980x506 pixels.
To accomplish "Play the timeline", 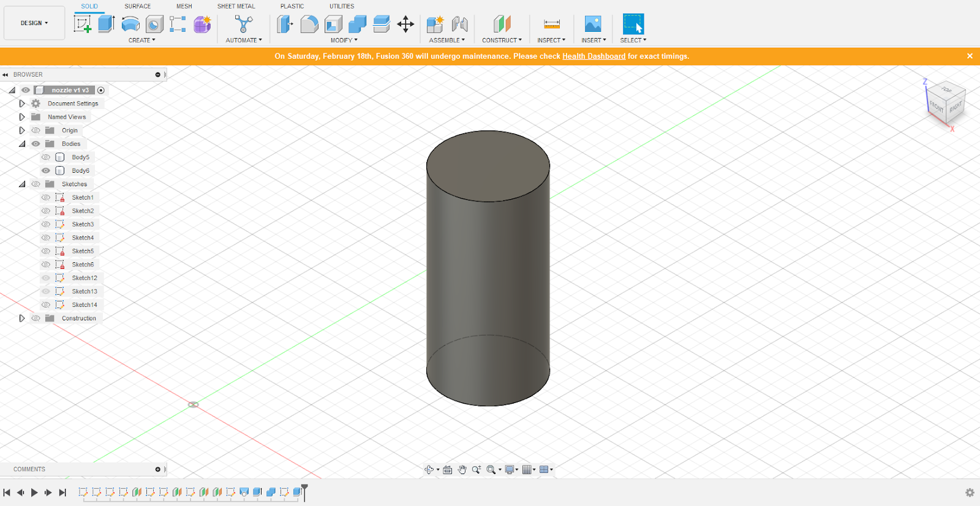I will click(34, 493).
